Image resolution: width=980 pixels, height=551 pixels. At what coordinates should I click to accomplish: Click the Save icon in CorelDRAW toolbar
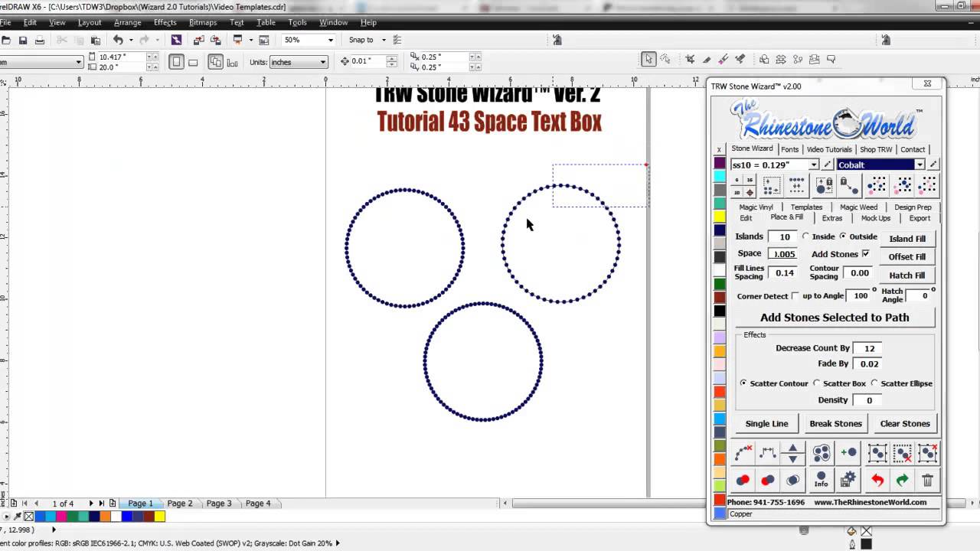[x=23, y=40]
